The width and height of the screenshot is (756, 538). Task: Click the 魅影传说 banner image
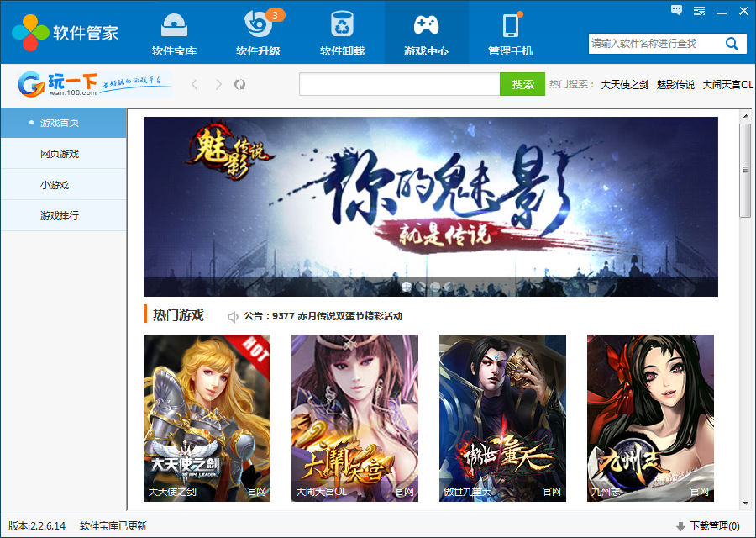[x=431, y=207]
